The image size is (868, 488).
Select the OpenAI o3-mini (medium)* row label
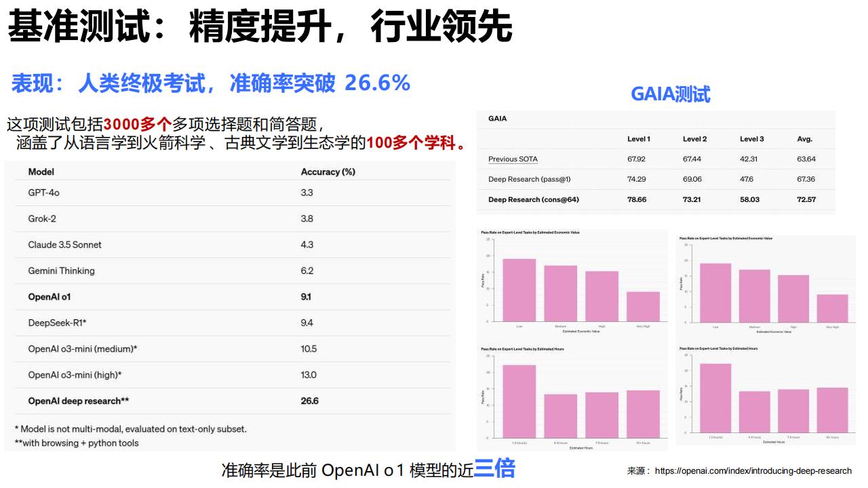[x=83, y=349]
